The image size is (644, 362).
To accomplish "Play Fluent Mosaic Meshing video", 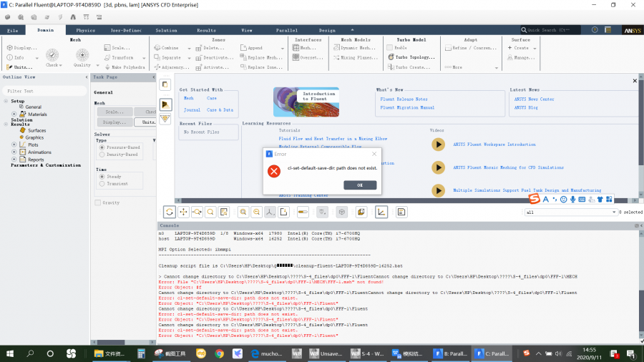I will pos(438,167).
